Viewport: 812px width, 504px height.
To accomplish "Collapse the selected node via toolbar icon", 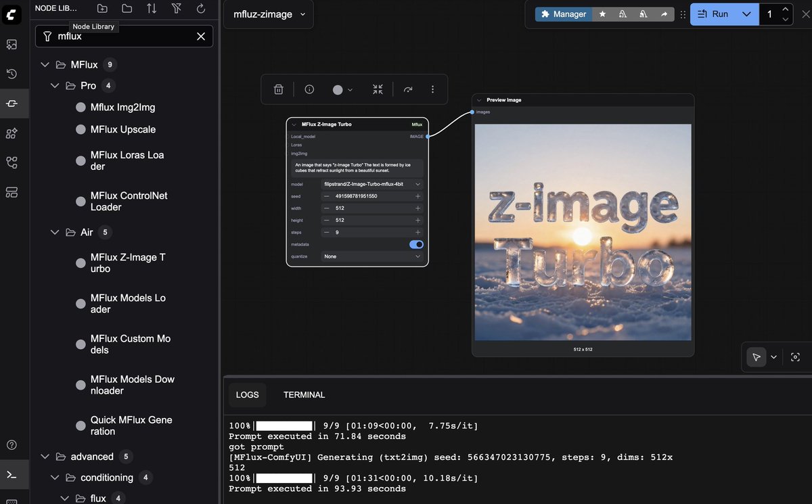I will 378,89.
